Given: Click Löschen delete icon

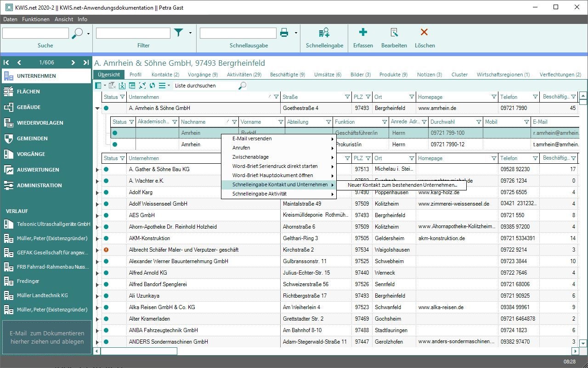Looking at the screenshot, I should [x=424, y=32].
